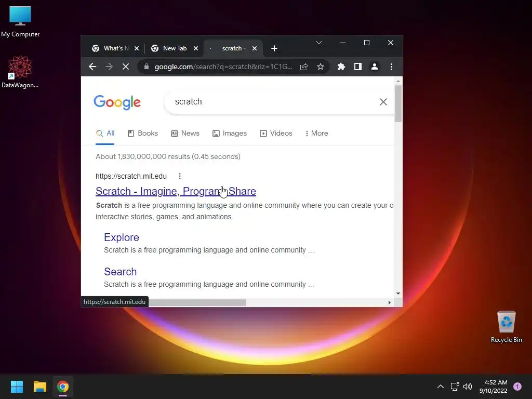
Task: Switch to Books results
Action: (x=143, y=134)
